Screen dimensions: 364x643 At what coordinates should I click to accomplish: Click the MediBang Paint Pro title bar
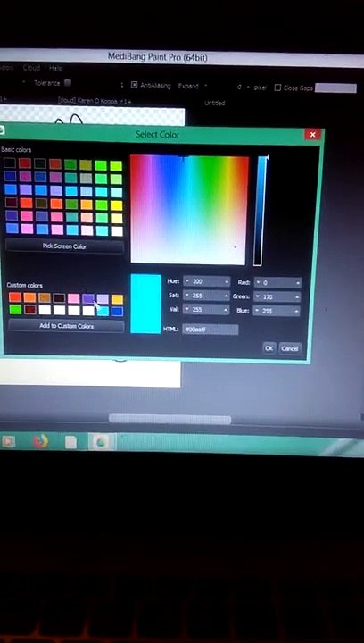click(180, 57)
